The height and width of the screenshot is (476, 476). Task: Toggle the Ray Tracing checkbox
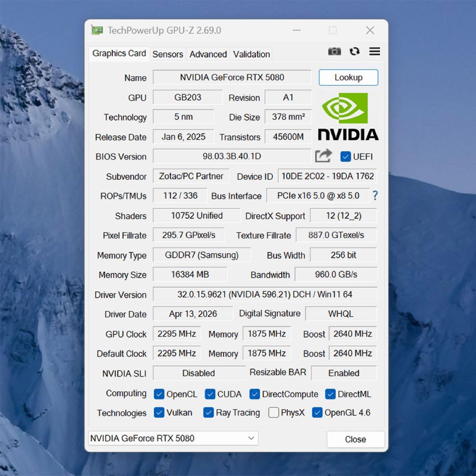click(208, 413)
